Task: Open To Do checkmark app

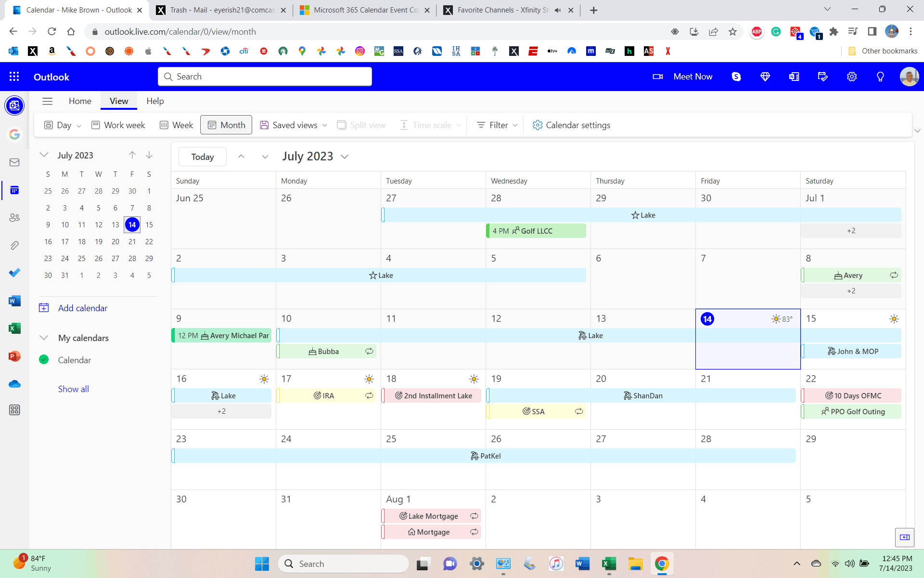Action: pos(14,273)
